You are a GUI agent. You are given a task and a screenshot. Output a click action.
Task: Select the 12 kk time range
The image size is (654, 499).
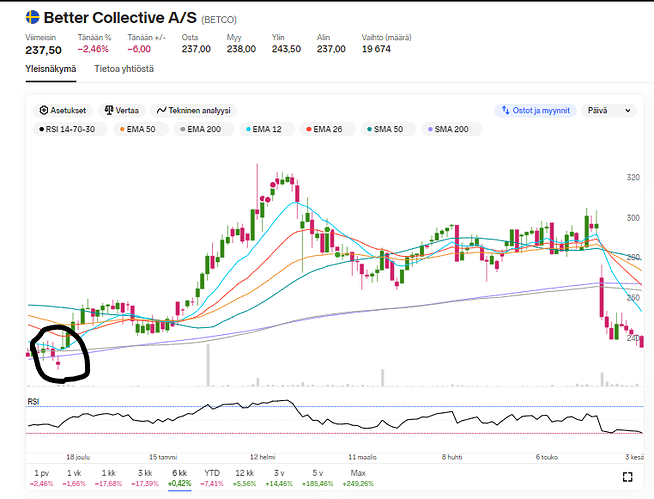point(245,478)
